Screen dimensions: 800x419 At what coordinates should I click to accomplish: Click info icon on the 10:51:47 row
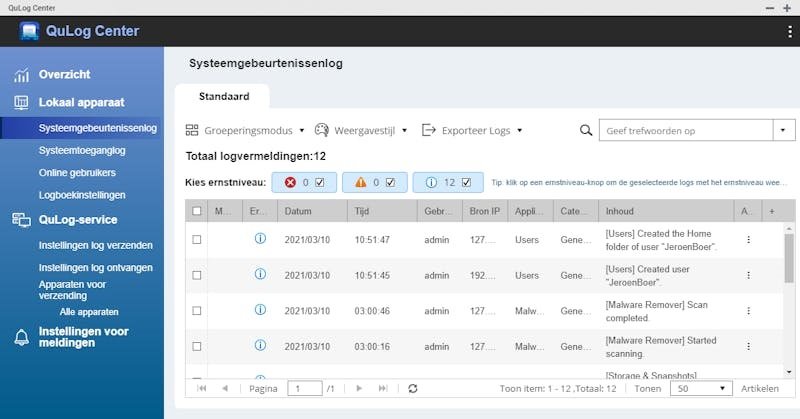point(260,238)
